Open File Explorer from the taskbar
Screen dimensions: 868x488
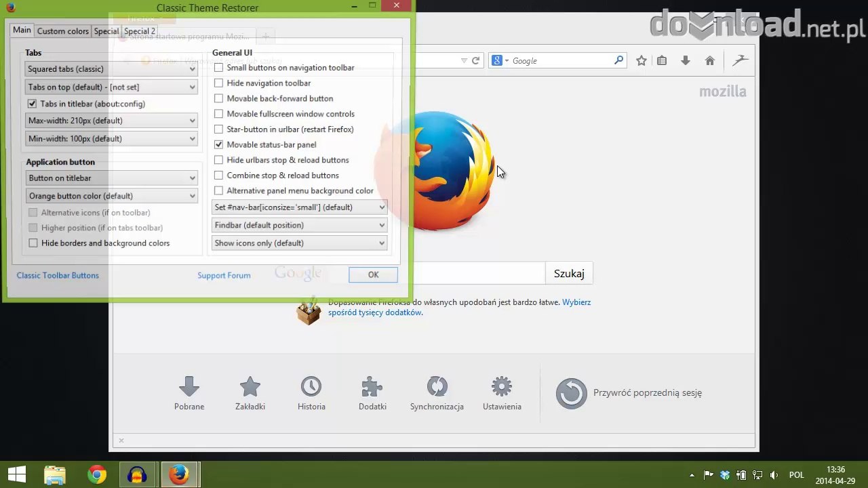(x=55, y=475)
